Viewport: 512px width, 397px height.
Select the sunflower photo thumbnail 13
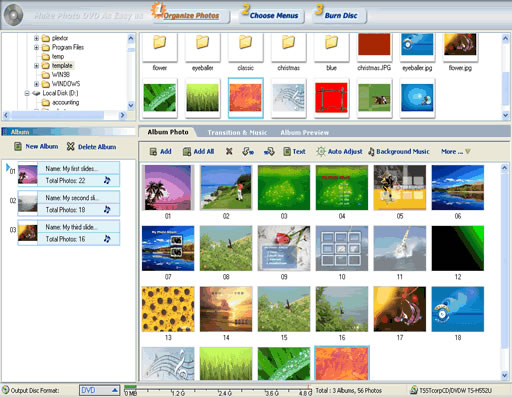[168, 309]
